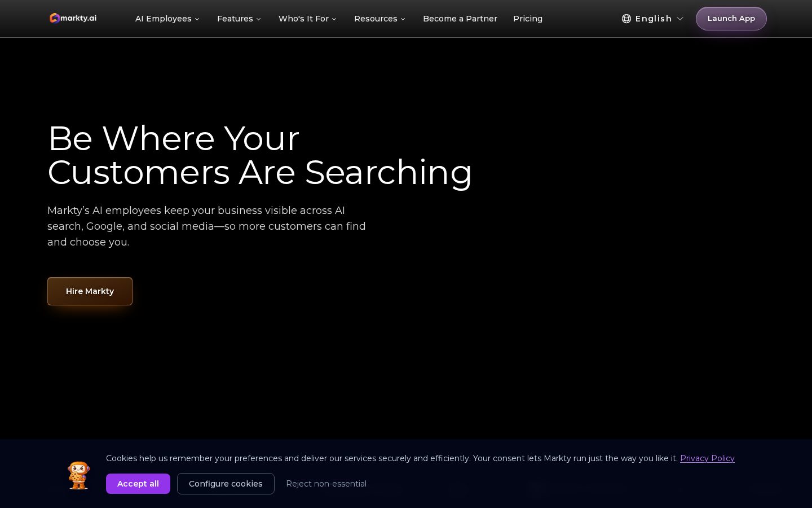Click the hero headline text
The height and width of the screenshot is (508, 812).
[260, 155]
